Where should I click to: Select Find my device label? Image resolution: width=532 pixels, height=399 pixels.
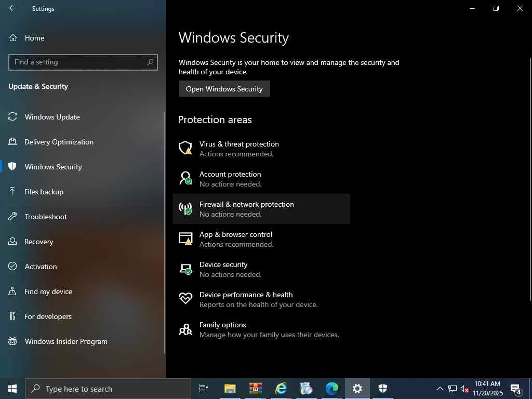click(48, 291)
